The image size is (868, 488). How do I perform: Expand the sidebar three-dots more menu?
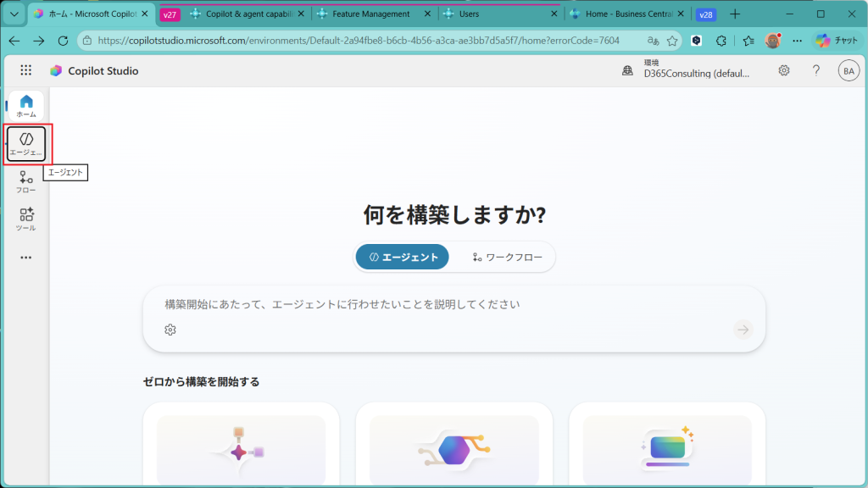click(x=26, y=258)
